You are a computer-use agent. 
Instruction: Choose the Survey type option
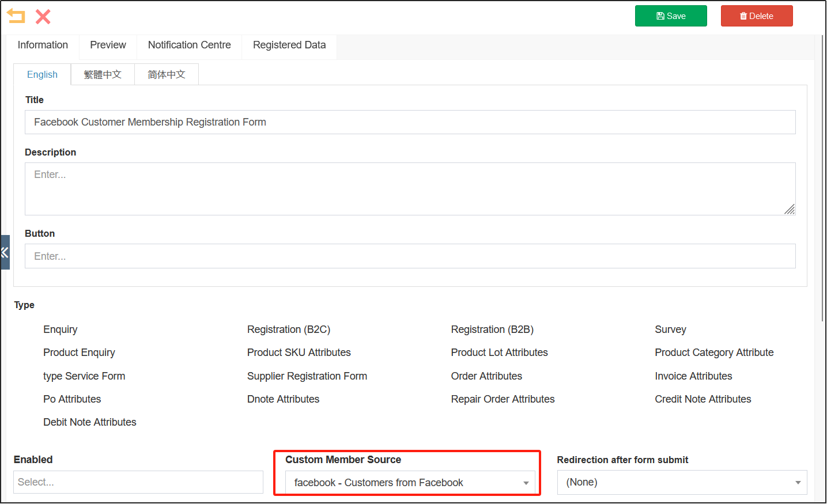(x=670, y=329)
